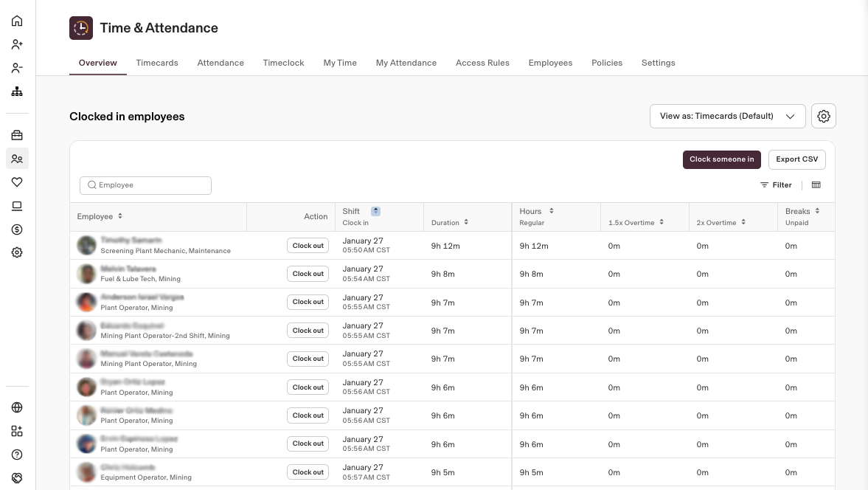Sort by Shift clock in column
Screen dimensions: 868x490
375,211
